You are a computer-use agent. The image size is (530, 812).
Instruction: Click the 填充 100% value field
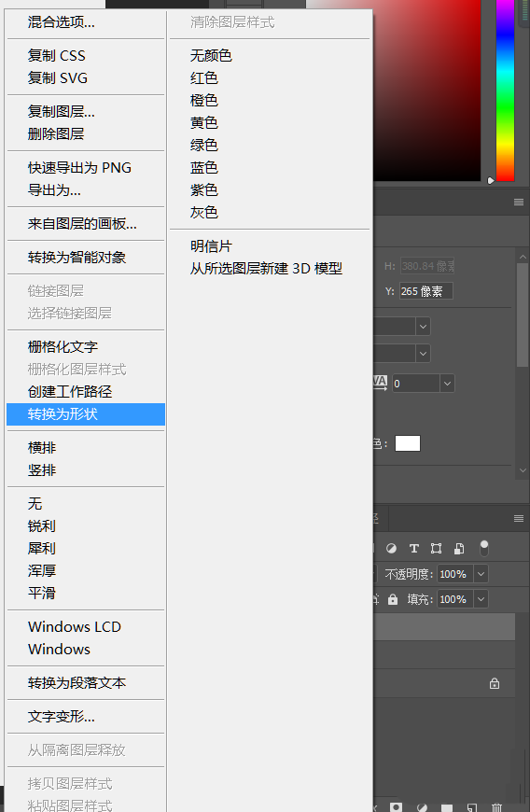point(455,600)
